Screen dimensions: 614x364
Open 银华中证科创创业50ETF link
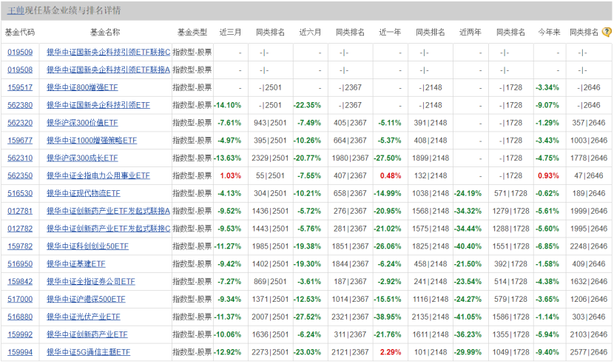click(87, 246)
